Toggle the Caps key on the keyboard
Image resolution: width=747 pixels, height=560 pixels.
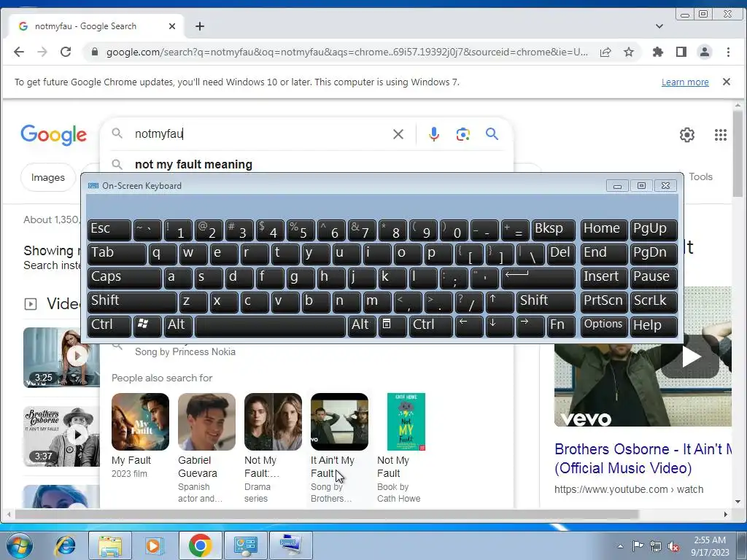pos(125,278)
